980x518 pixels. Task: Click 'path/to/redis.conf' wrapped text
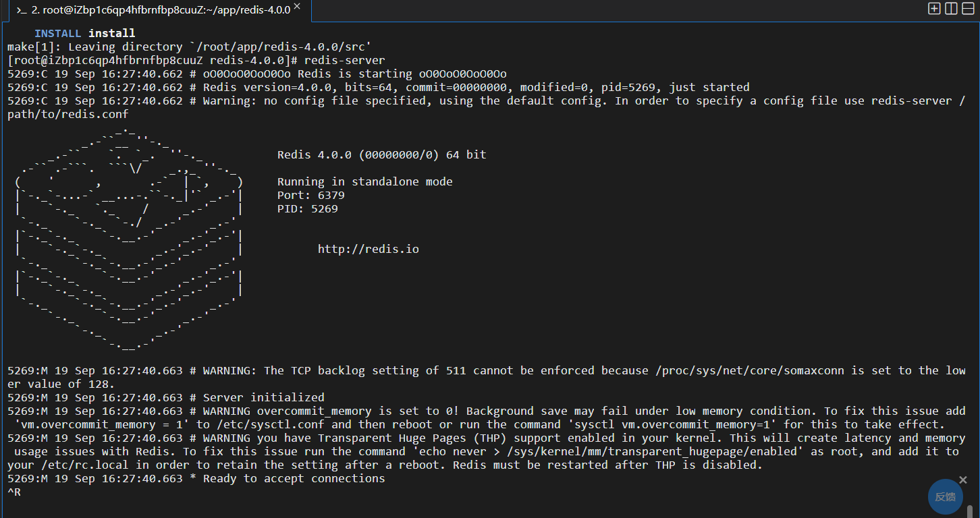coord(68,114)
